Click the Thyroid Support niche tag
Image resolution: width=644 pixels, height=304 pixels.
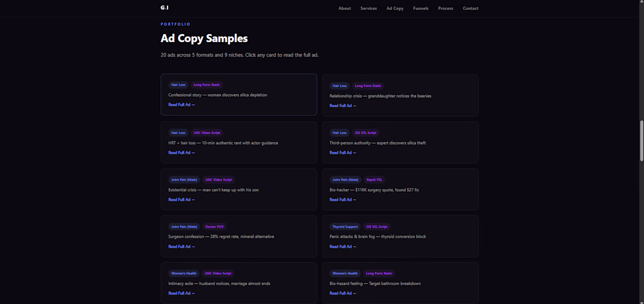(345, 227)
